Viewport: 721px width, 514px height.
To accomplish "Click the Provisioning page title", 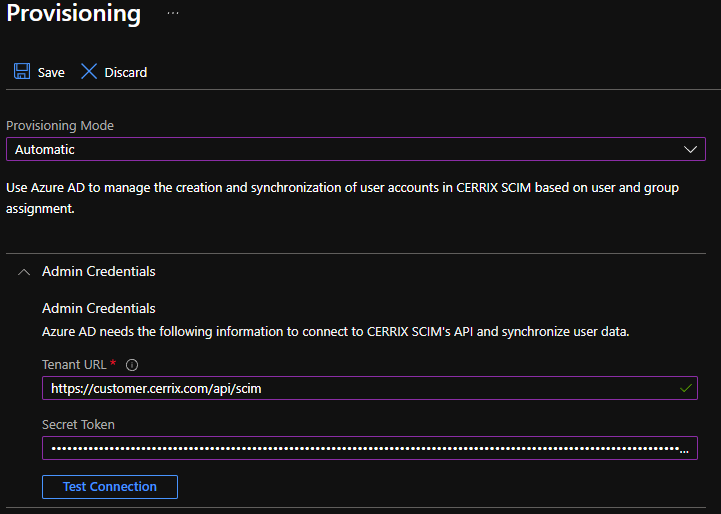I will 74,13.
